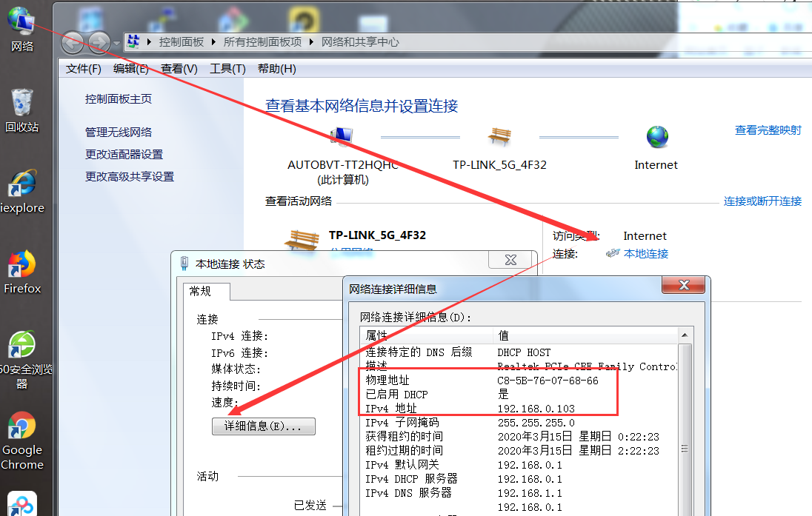
Task: Launch the iexplore desktop shortcut
Action: point(21,191)
